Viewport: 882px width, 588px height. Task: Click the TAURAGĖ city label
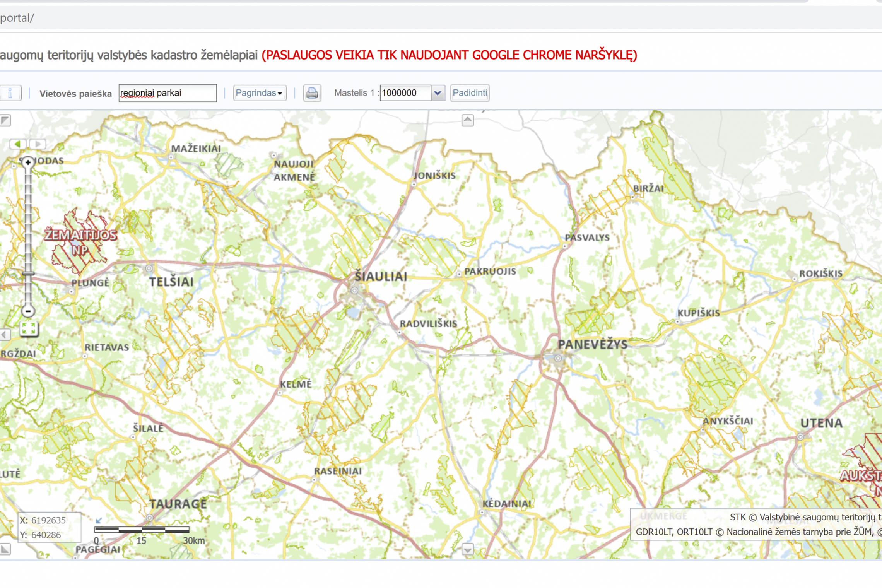pyautogui.click(x=178, y=504)
